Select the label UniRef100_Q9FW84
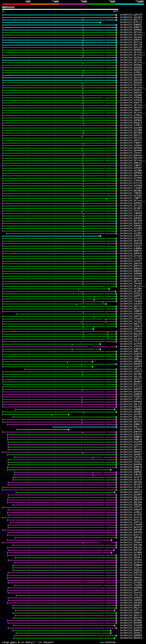 point(131,362)
